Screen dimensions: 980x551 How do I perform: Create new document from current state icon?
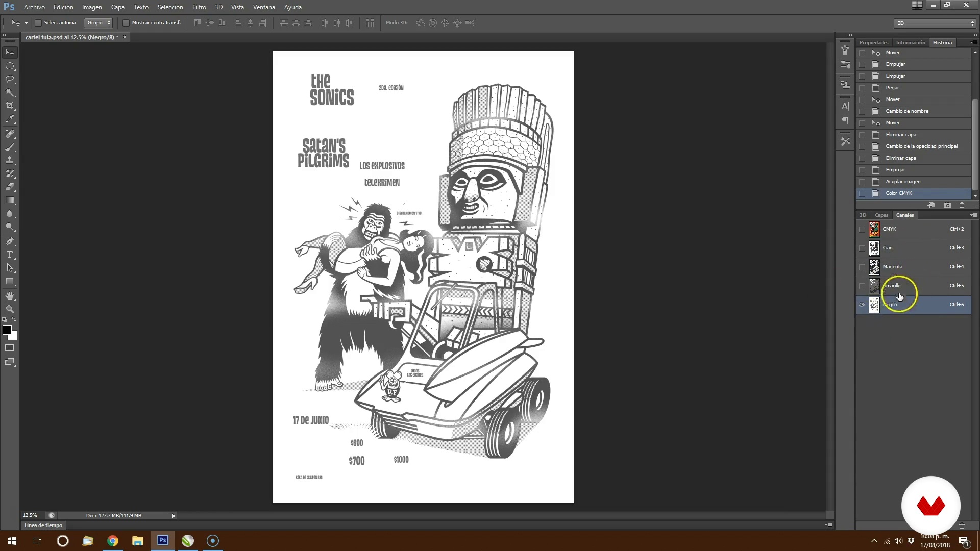[x=932, y=205]
